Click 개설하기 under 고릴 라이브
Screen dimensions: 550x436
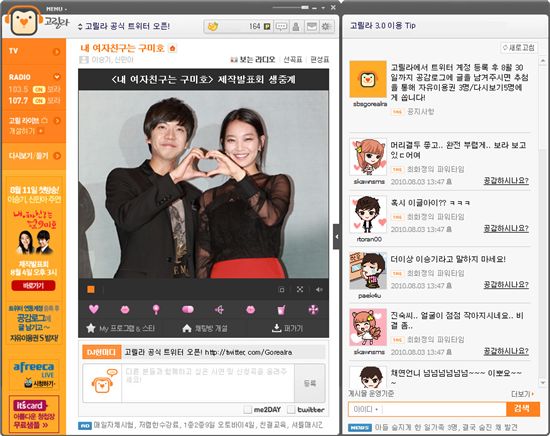26,131
